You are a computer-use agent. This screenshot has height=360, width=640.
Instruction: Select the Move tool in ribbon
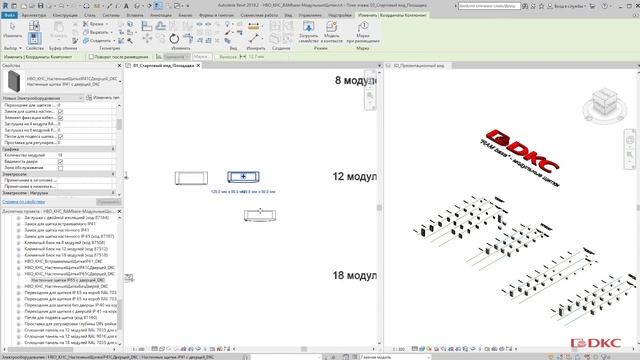(147, 39)
